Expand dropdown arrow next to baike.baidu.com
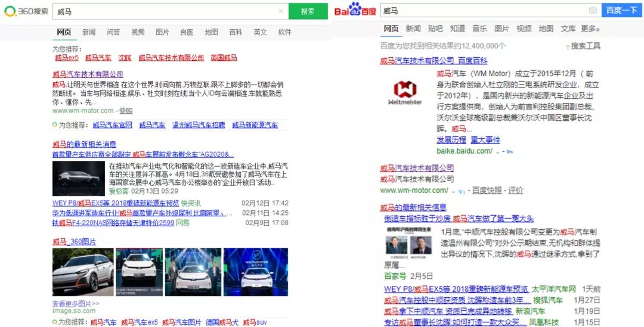This screenshot has width=644, height=327. 498,152
